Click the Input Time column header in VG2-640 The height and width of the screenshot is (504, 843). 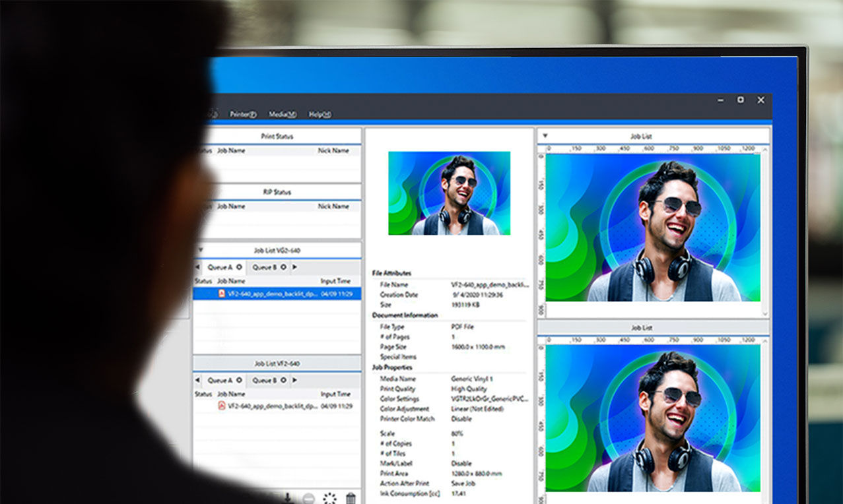[x=336, y=281]
